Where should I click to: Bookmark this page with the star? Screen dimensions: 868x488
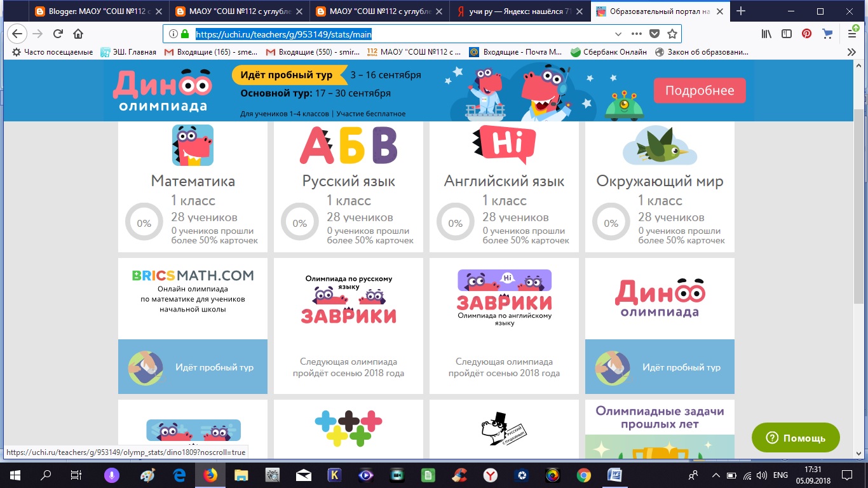click(x=672, y=34)
